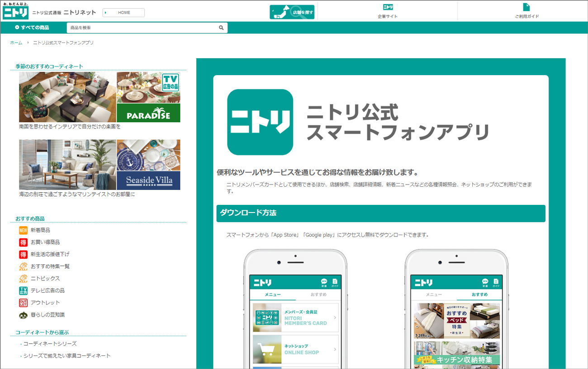Click the 得 icon beside お買い得商品
The image size is (588, 369).
(23, 242)
